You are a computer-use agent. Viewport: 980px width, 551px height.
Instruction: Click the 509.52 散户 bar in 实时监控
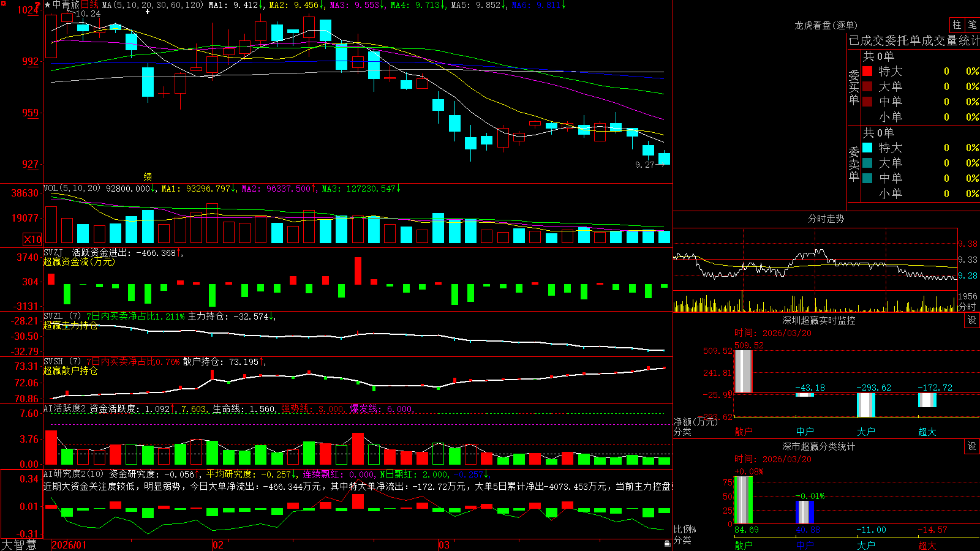744,371
